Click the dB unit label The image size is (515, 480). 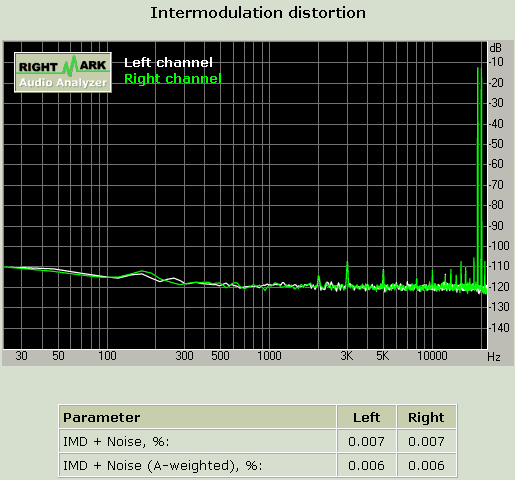(495, 48)
